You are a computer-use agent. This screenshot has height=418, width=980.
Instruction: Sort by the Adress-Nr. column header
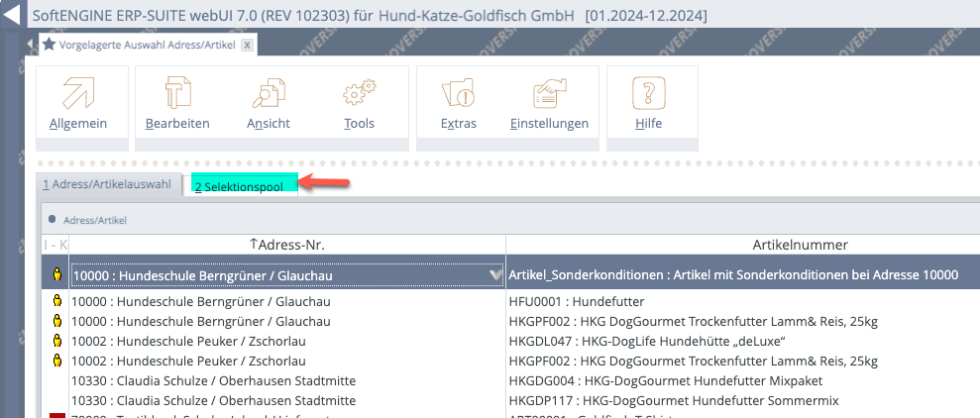click(286, 245)
